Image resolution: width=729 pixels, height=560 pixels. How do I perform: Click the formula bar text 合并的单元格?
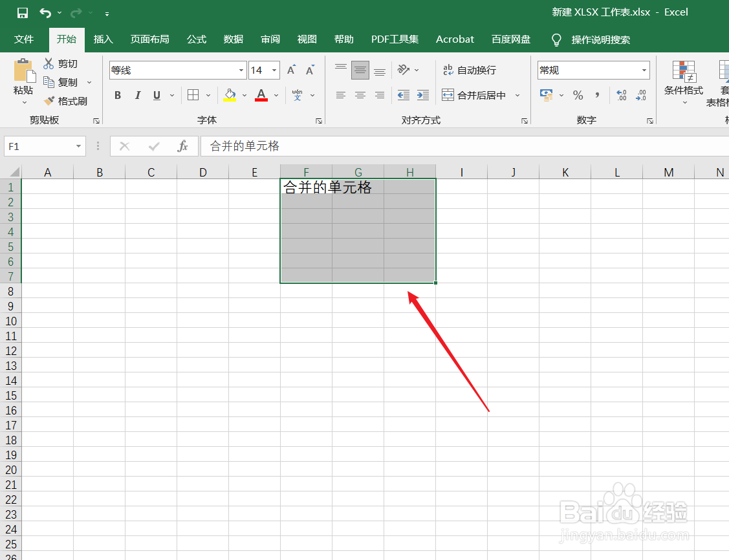245,146
